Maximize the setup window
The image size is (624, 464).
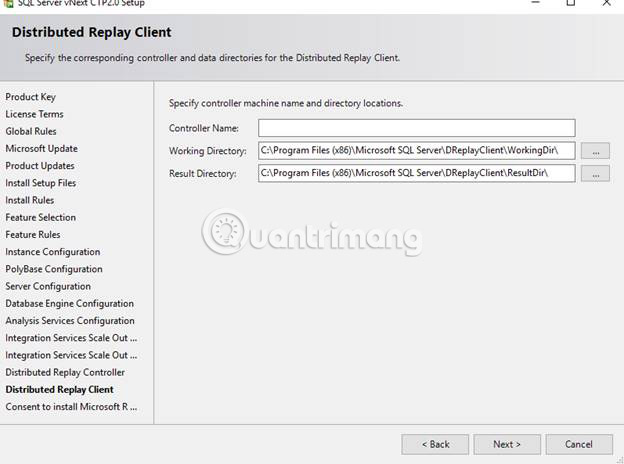(571, 3)
